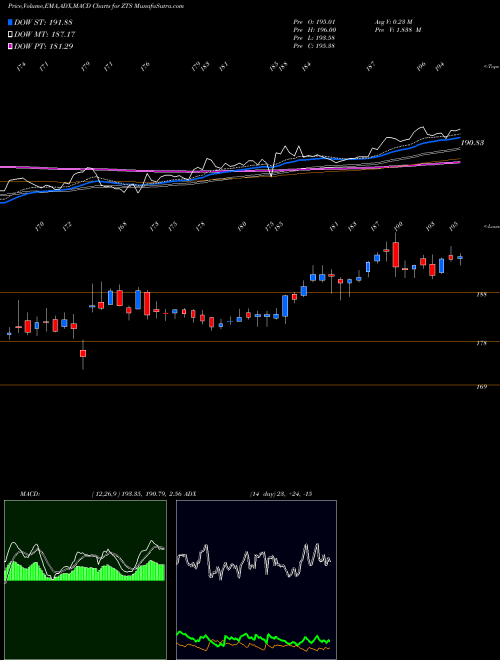Click the Lows axis label
This screenshot has width=500, height=660.
click(491, 227)
